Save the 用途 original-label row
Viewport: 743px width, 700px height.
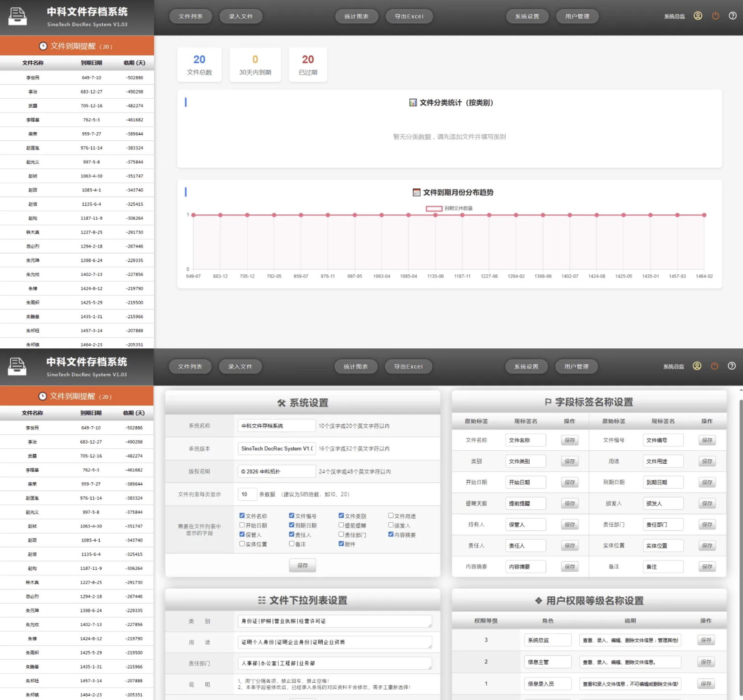(707, 461)
